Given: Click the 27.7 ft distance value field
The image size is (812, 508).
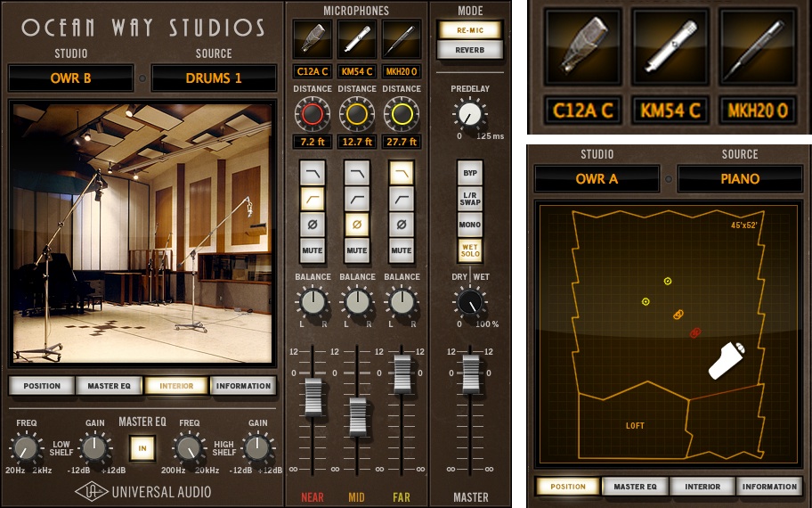Looking at the screenshot, I should pyautogui.click(x=402, y=142).
